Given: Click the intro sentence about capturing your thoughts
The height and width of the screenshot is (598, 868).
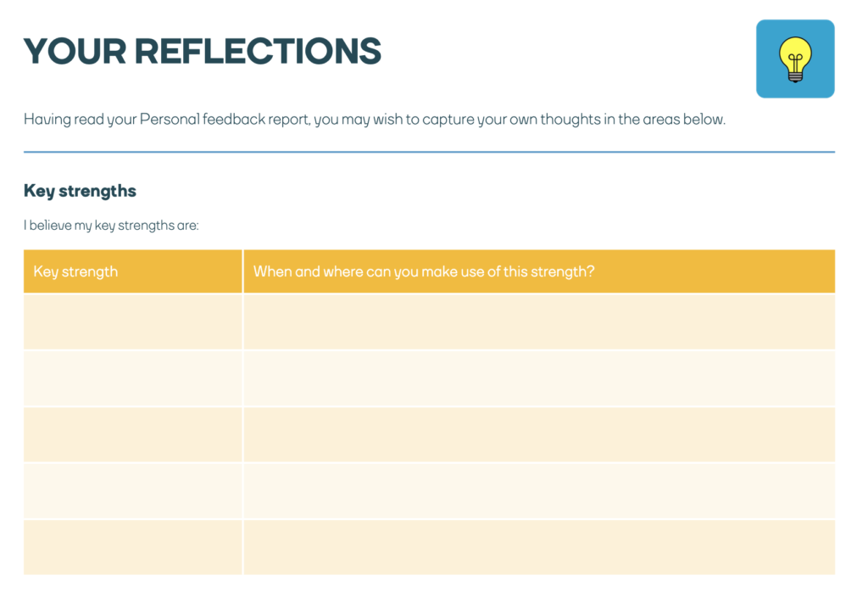Looking at the screenshot, I should coord(375,120).
